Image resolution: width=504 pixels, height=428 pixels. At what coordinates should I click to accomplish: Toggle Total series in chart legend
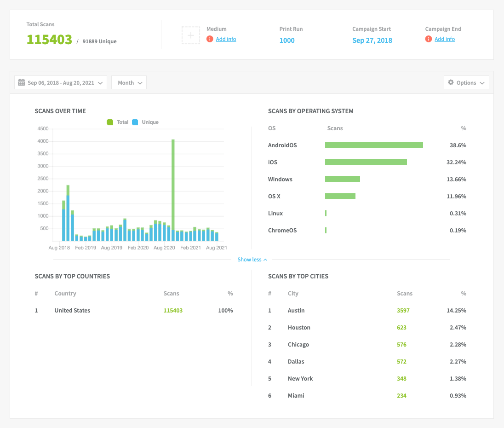click(x=110, y=122)
